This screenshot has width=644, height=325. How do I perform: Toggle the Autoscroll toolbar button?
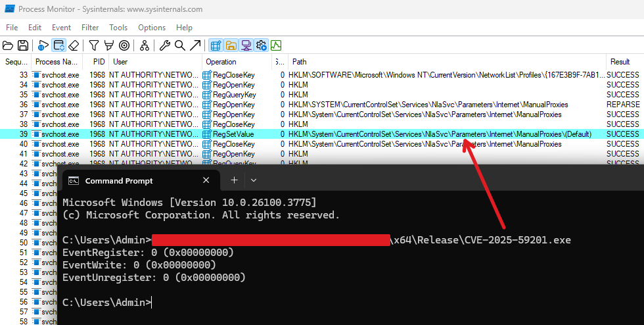point(58,45)
